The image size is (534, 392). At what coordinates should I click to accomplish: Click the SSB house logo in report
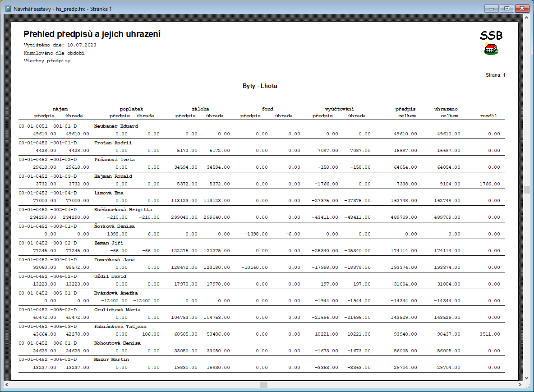[x=491, y=43]
